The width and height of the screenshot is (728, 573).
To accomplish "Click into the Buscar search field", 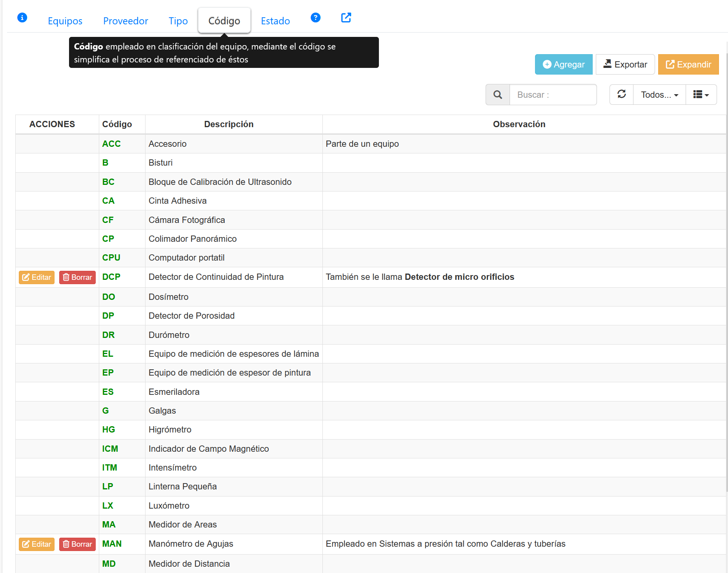I will pos(553,95).
